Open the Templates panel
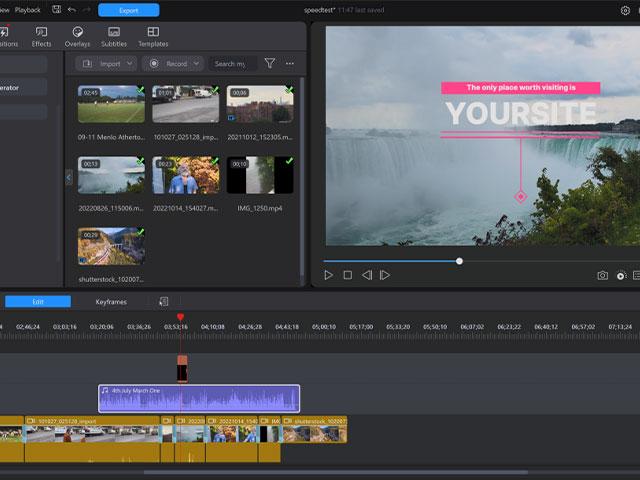The width and height of the screenshot is (640, 480). [153, 37]
